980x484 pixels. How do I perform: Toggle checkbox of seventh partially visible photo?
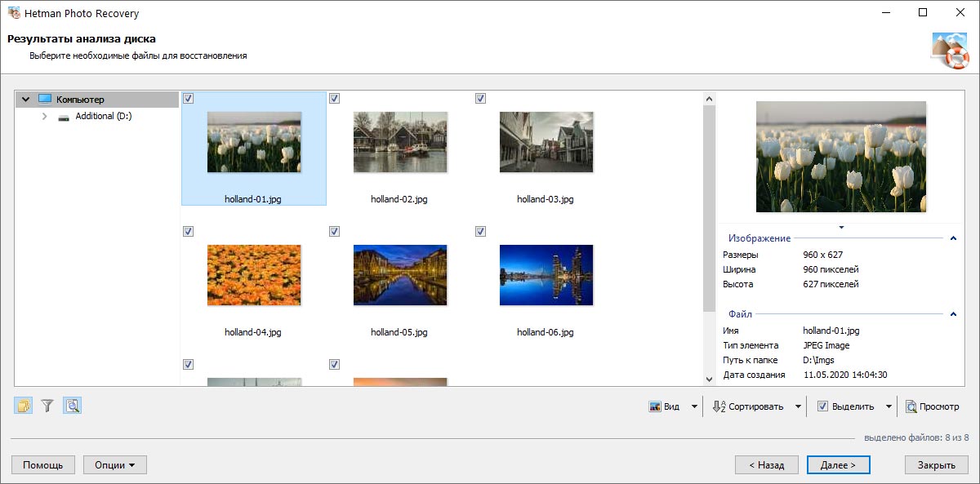point(189,364)
